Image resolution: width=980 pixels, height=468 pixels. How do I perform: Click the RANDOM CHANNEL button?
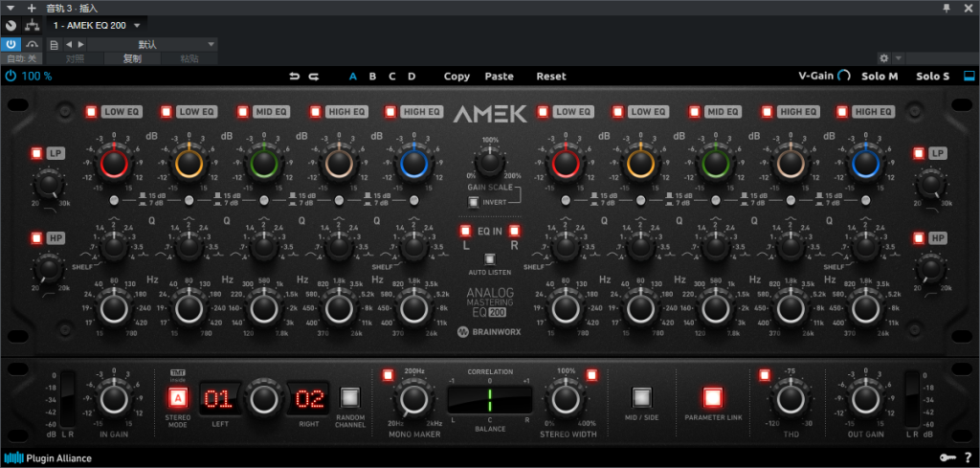(x=350, y=397)
